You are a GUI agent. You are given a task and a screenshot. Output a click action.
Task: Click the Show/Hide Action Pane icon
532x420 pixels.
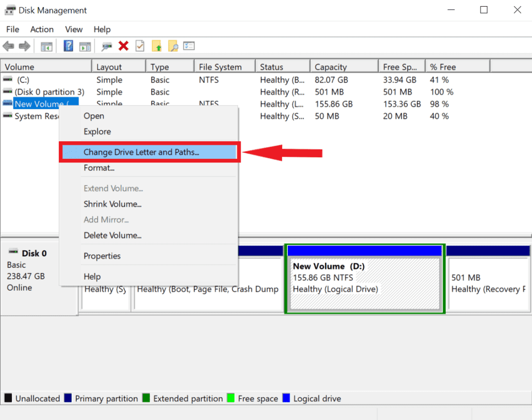click(85, 46)
